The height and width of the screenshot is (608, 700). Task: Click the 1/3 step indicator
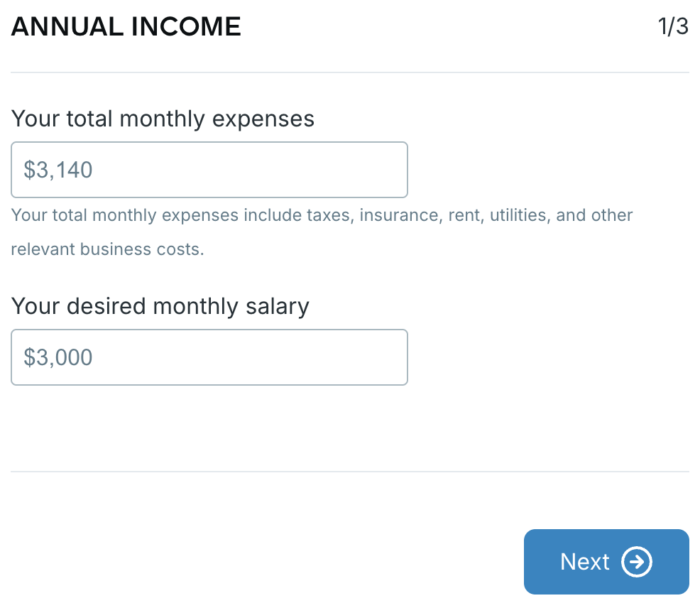[673, 27]
